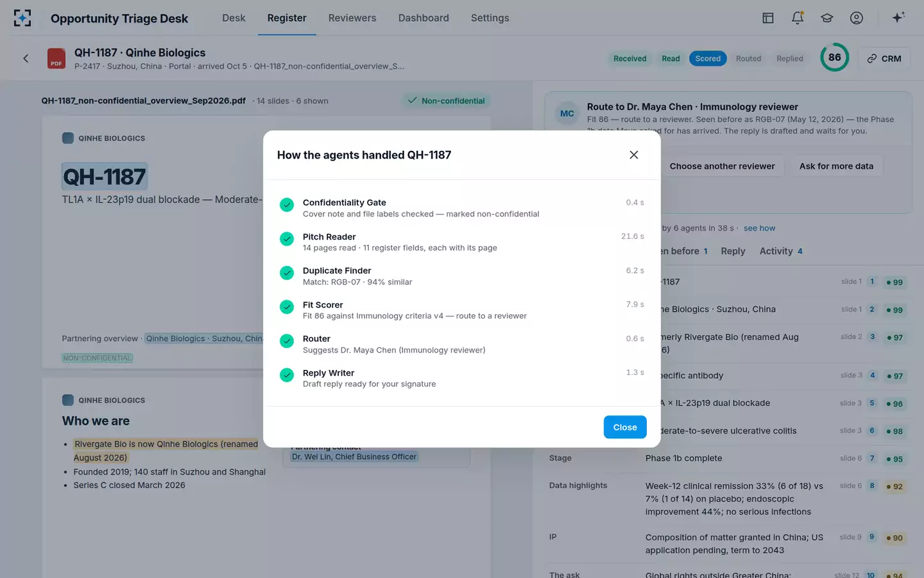Click the Received status pill
The width and height of the screenshot is (924, 578).
coord(629,58)
